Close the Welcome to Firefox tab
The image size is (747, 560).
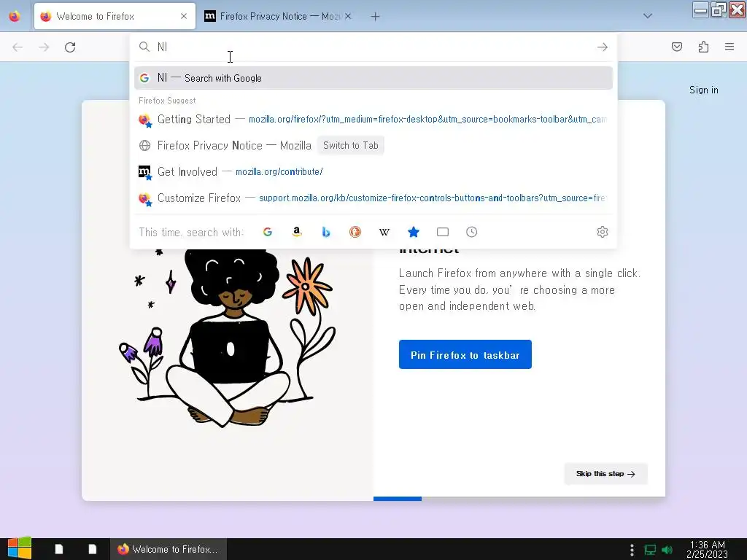[184, 16]
